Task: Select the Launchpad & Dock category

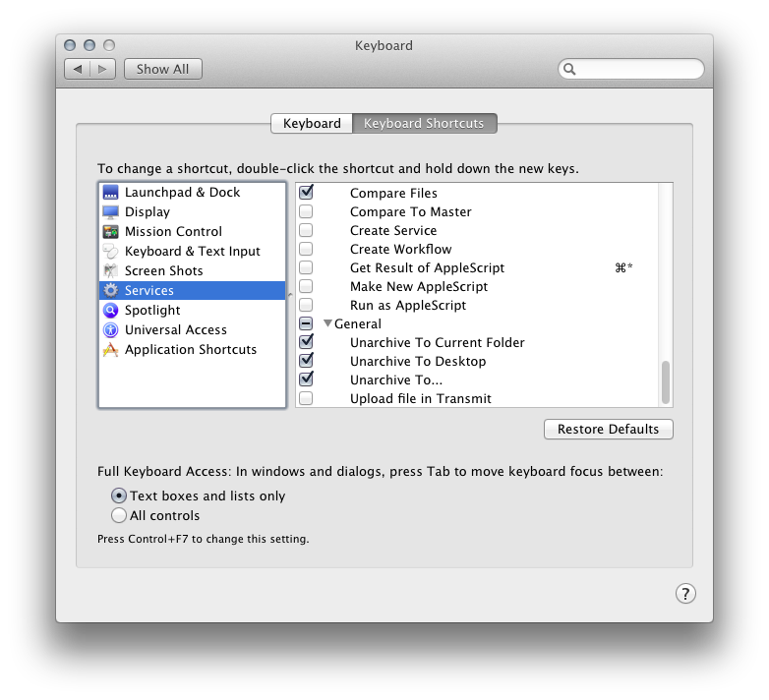Action: coord(193,192)
